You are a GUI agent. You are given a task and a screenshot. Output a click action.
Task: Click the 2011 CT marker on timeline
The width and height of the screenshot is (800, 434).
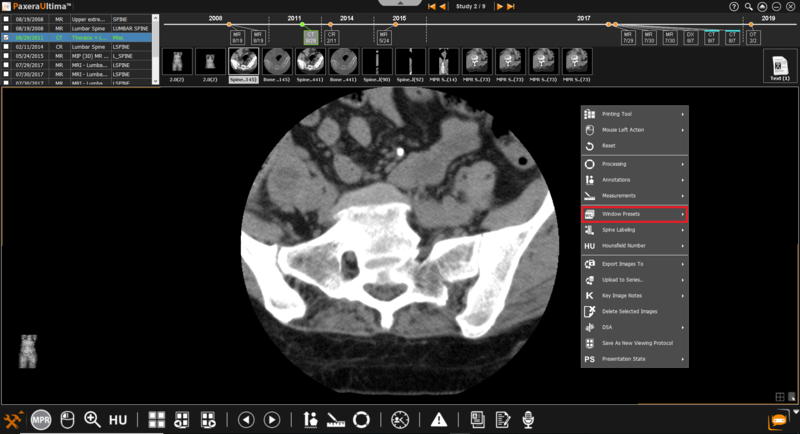point(311,37)
